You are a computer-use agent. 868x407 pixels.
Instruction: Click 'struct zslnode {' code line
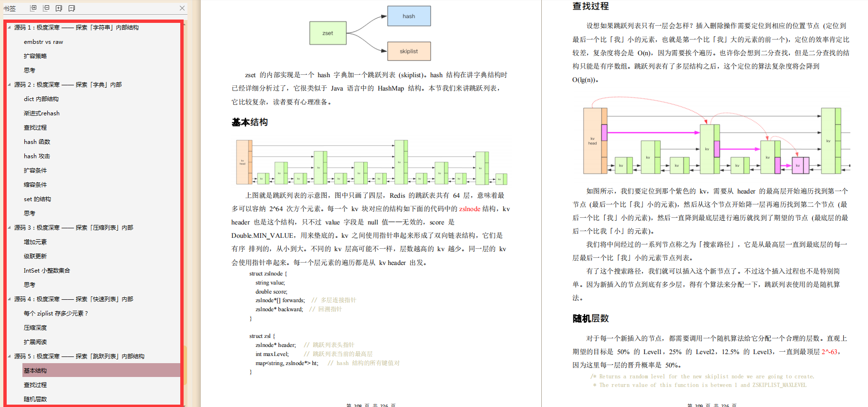pyautogui.click(x=268, y=274)
